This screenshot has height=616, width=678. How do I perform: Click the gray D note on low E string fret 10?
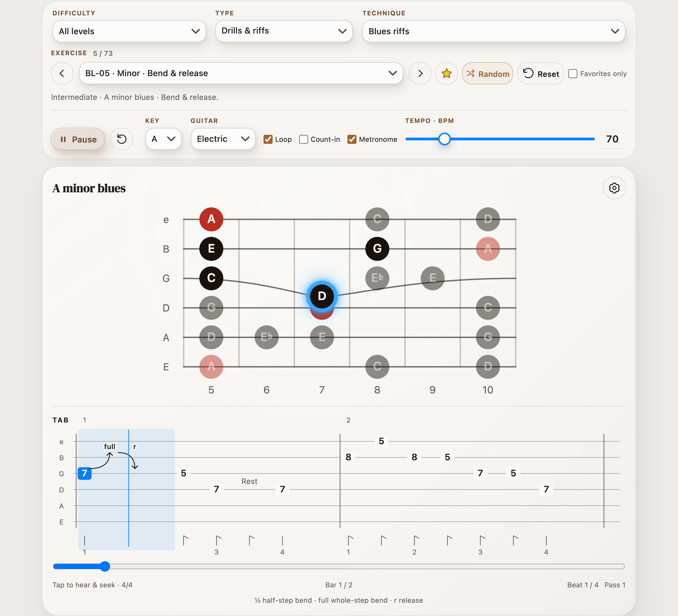[488, 367]
